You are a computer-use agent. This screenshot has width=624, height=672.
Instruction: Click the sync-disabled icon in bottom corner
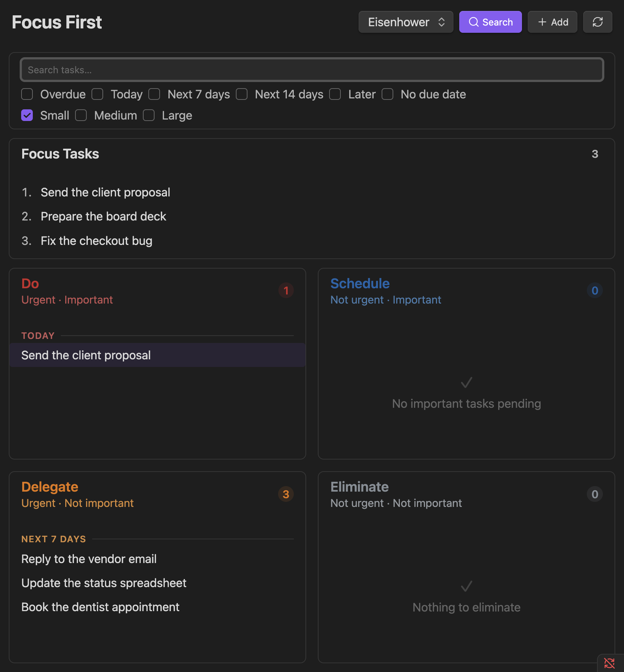(609, 663)
